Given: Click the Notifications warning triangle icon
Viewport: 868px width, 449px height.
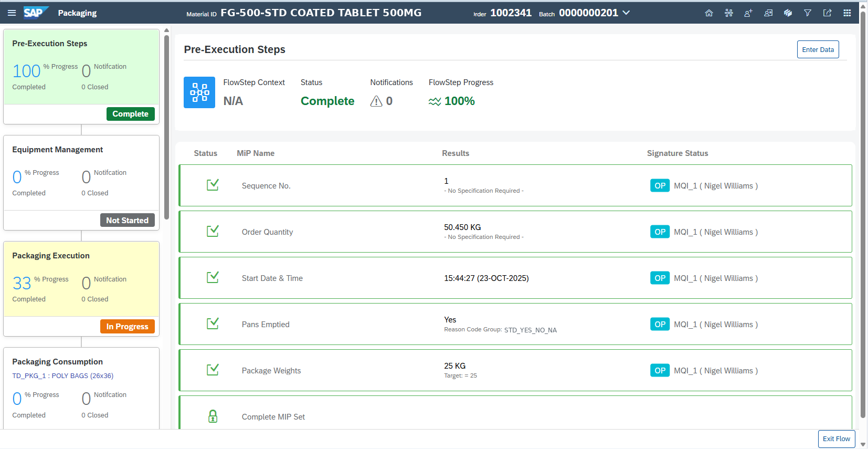Looking at the screenshot, I should (376, 101).
